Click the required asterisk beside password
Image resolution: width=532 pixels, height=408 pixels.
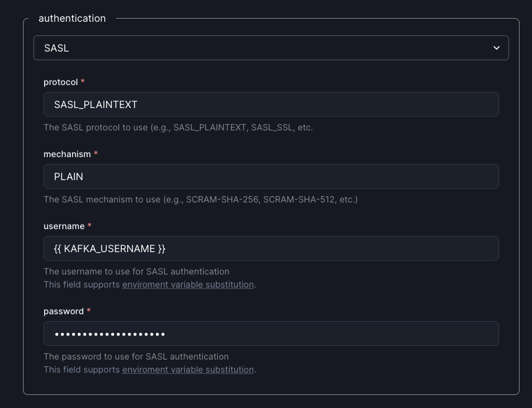tap(88, 311)
